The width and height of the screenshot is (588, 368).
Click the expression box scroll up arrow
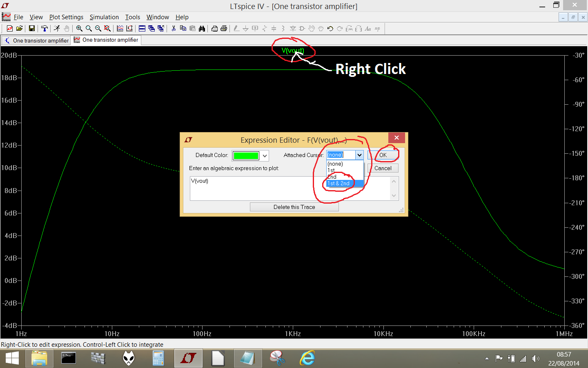394,181
